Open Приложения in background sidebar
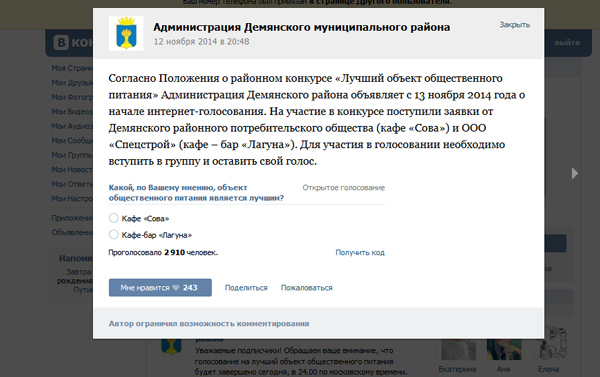 (72, 218)
